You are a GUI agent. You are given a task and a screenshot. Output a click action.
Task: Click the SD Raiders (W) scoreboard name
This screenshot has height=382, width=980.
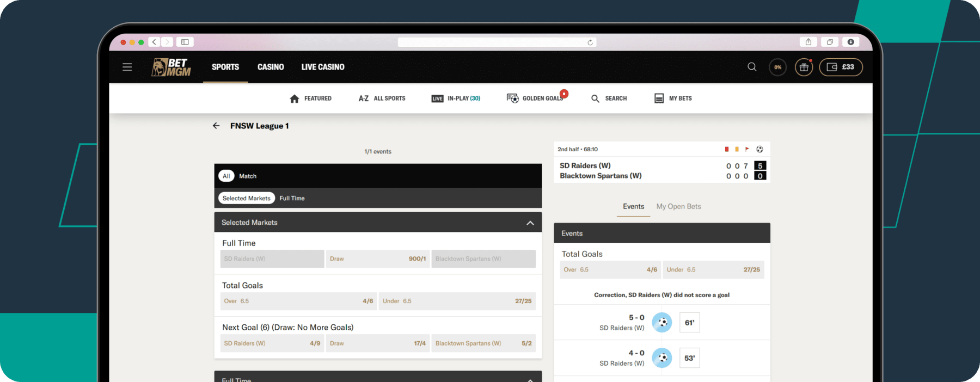pyautogui.click(x=585, y=165)
